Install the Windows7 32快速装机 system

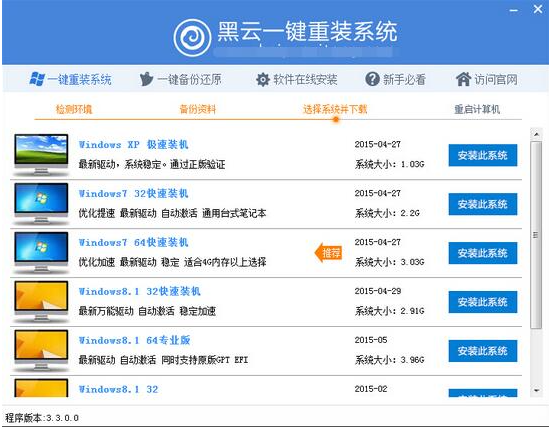[x=483, y=204]
